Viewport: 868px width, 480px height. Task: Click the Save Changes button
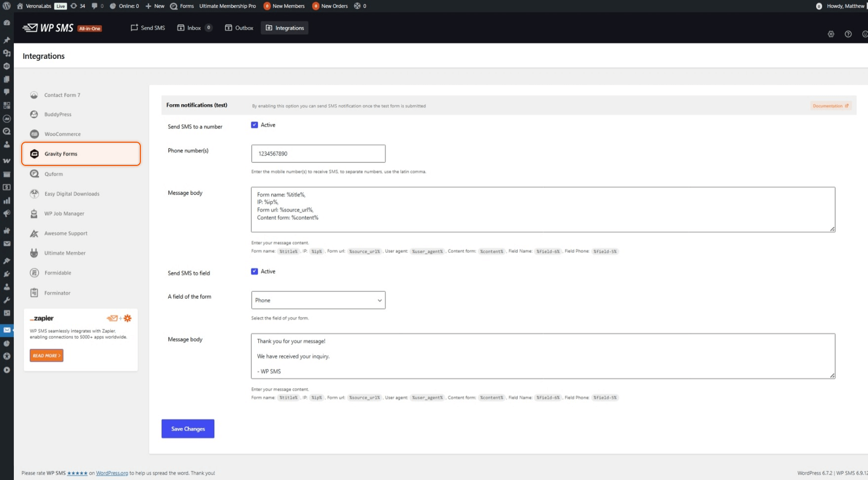pyautogui.click(x=188, y=429)
